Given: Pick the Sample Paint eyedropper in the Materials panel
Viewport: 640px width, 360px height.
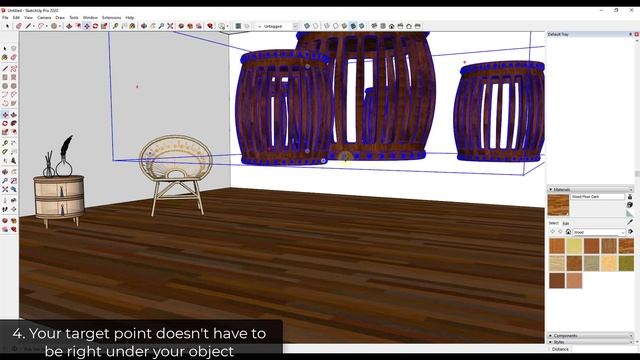Looking at the screenshot, I should (x=630, y=222).
